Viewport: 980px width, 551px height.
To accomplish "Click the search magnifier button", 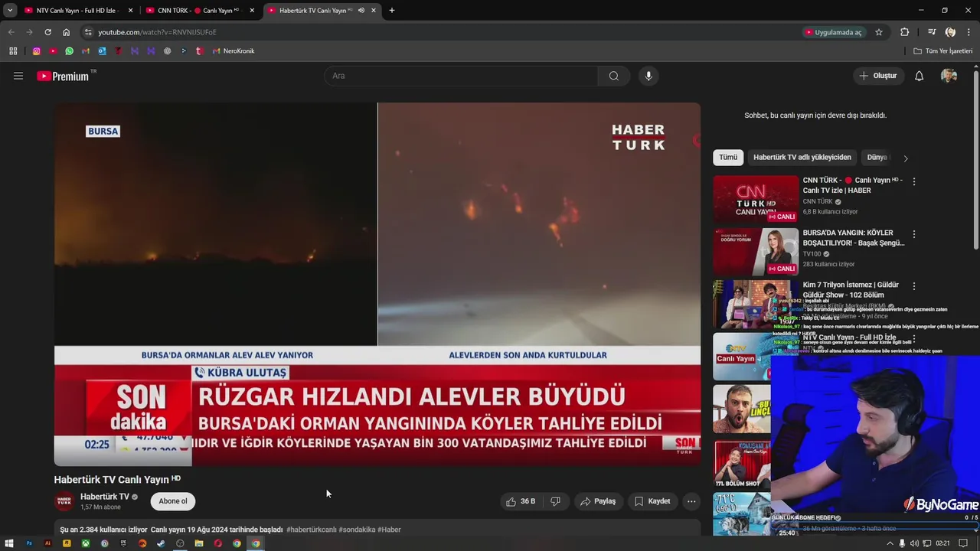I will [614, 76].
